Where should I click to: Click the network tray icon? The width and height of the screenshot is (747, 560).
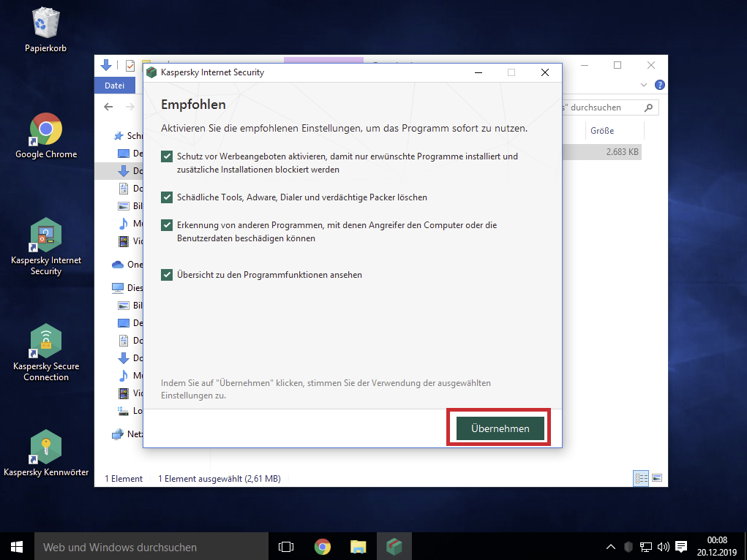pos(645,547)
